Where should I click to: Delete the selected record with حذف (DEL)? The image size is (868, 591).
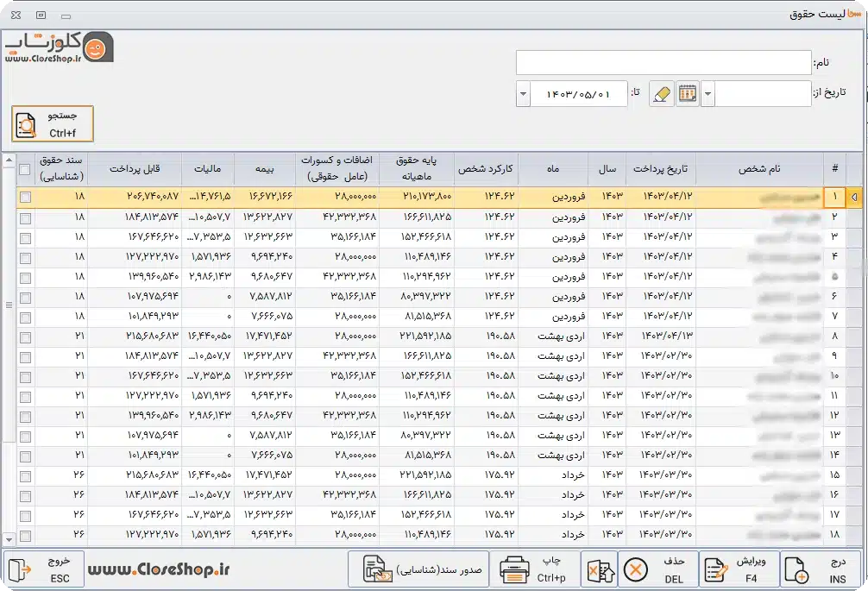pyautogui.click(x=658, y=569)
